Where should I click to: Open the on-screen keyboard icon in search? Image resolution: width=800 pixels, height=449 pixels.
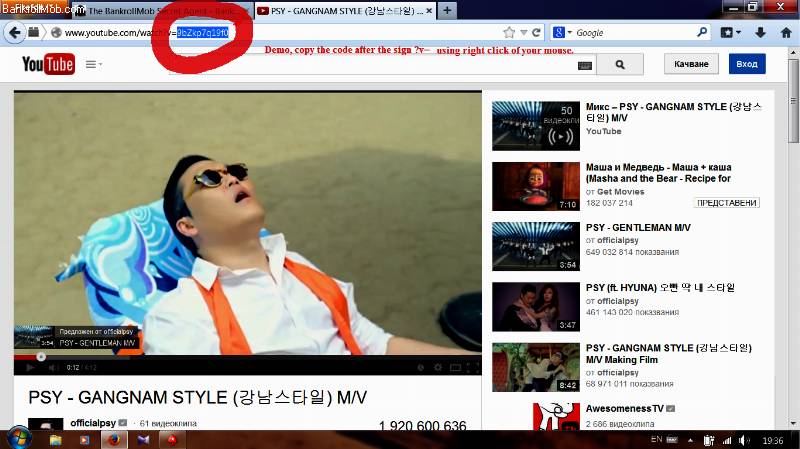pos(585,65)
